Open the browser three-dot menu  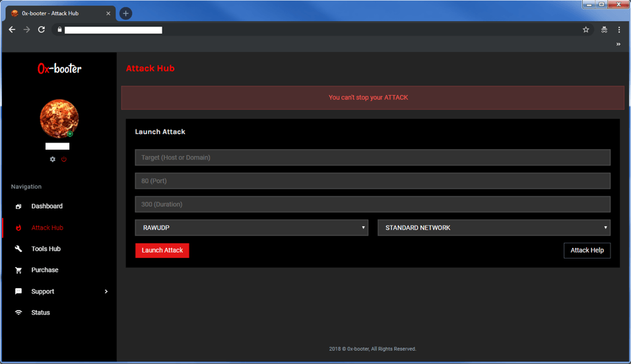point(619,30)
